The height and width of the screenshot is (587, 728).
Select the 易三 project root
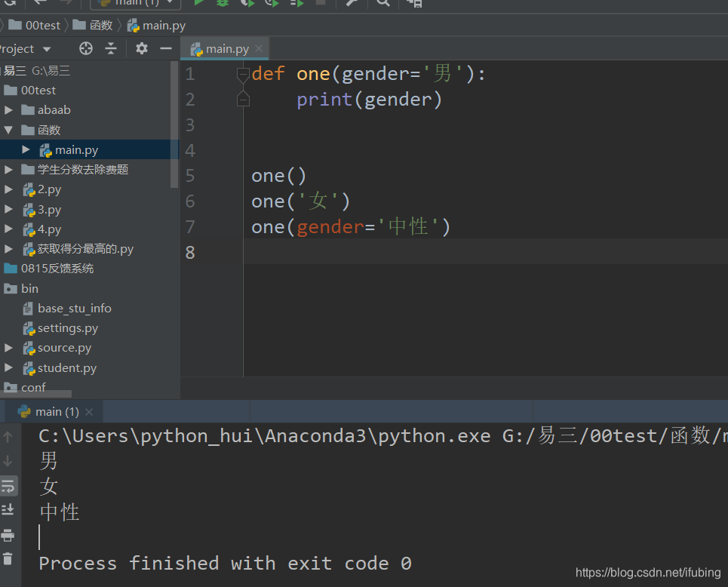coord(15,71)
